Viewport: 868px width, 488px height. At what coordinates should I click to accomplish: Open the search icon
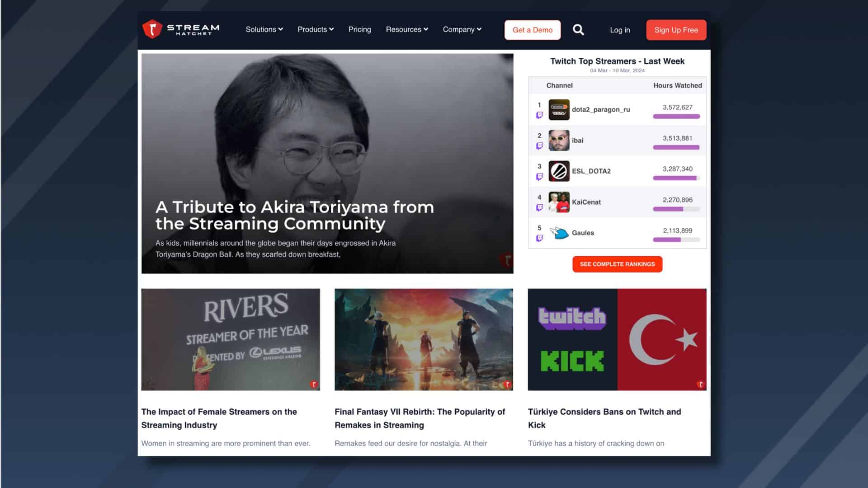coord(578,29)
